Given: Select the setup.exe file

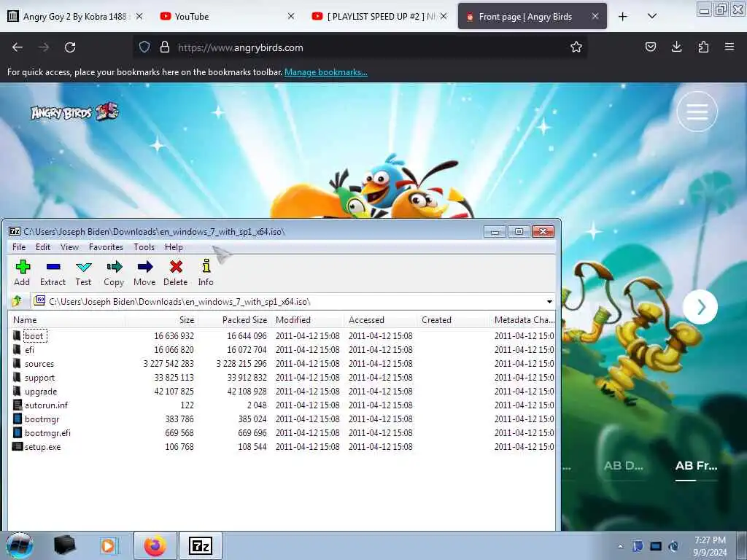Looking at the screenshot, I should click(x=282, y=446).
